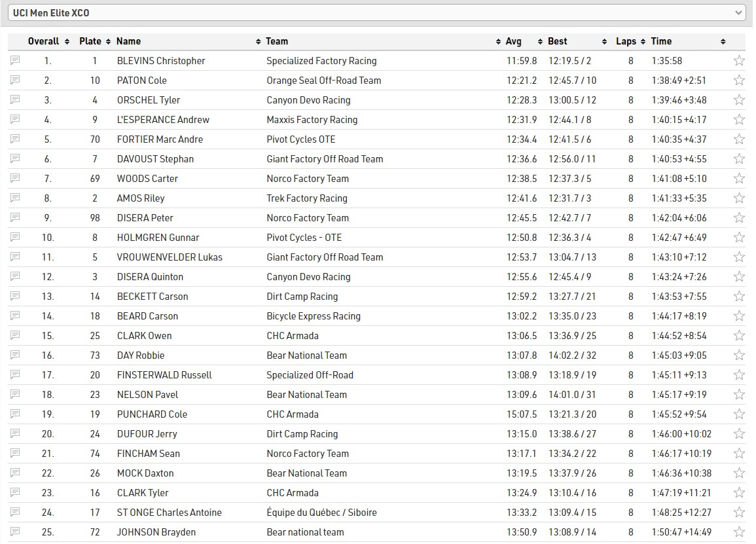Viewport: 756px width, 544px height.
Task: Open comment icon for FINSTERWALD Russell
Action: click(x=16, y=374)
